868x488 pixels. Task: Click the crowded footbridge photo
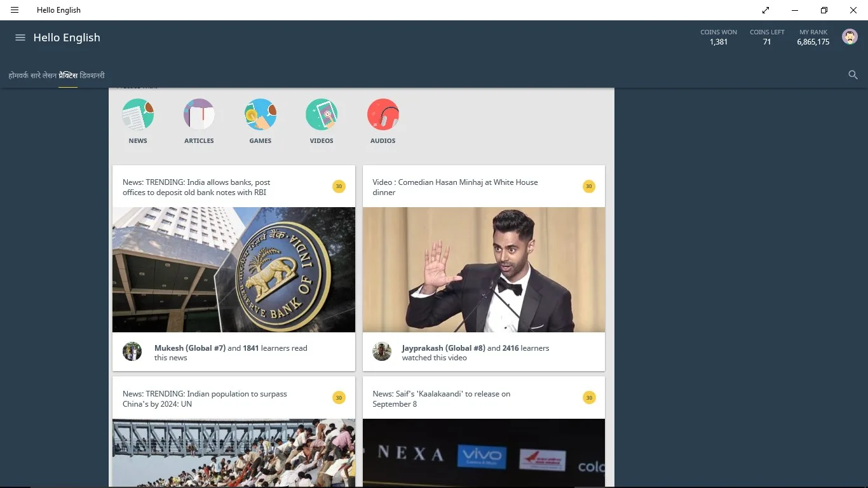coord(234,453)
